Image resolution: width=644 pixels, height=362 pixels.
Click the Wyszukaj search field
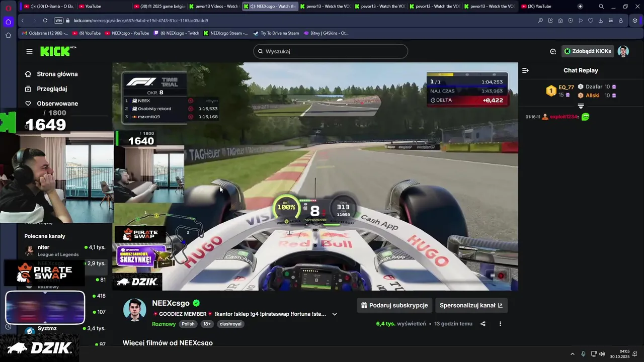(331, 51)
